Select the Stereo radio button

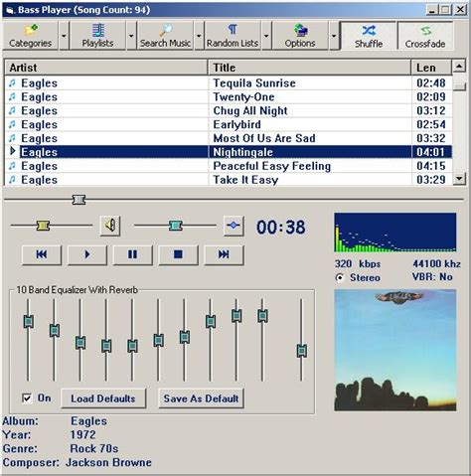point(340,277)
